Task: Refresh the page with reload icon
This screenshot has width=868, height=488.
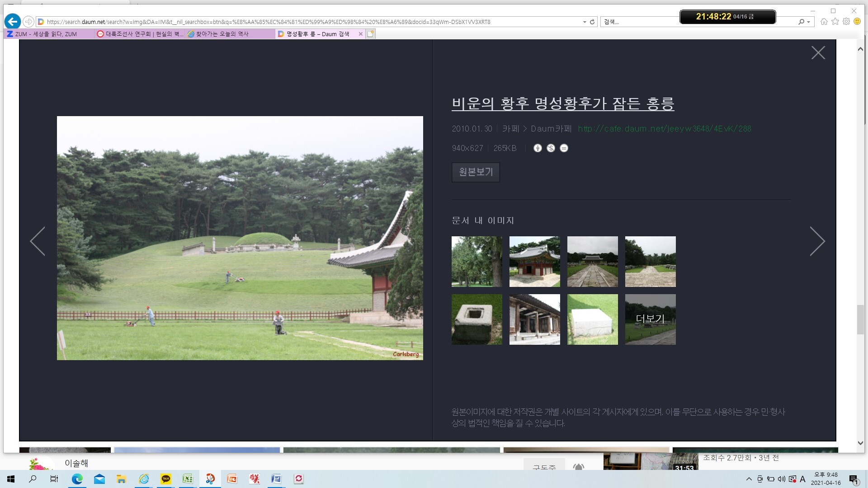Action: tap(592, 22)
